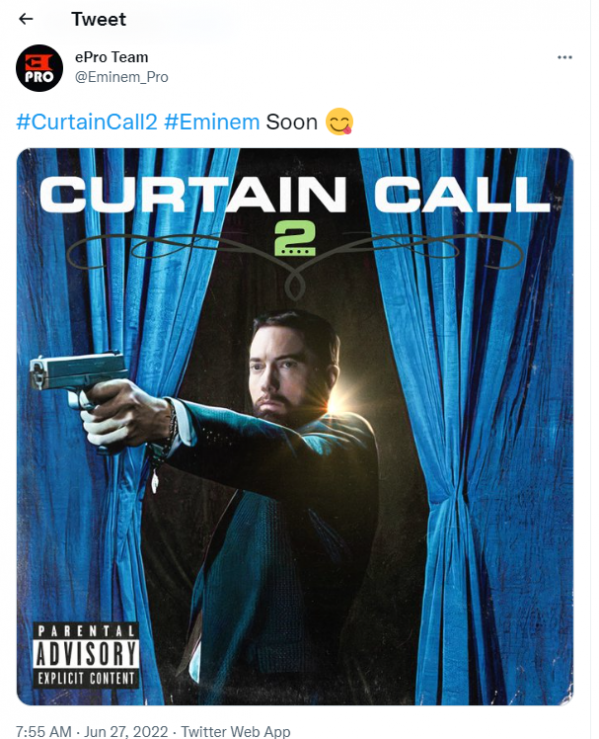This screenshot has height=739, width=599.
Task: Click the Jun 27, 2022 date
Action: click(x=126, y=731)
